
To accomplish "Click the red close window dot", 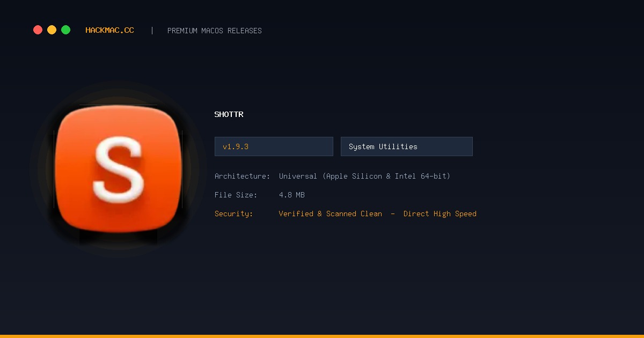I will click(x=38, y=30).
